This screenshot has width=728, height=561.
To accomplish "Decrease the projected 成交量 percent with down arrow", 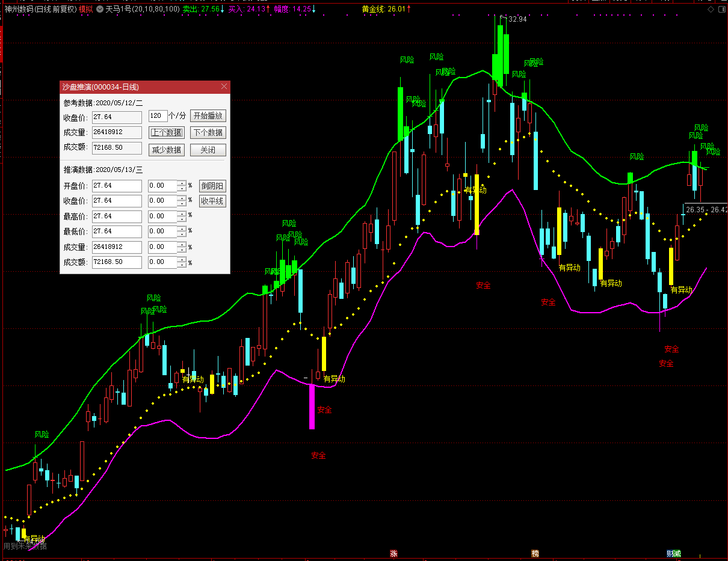I will (181, 250).
